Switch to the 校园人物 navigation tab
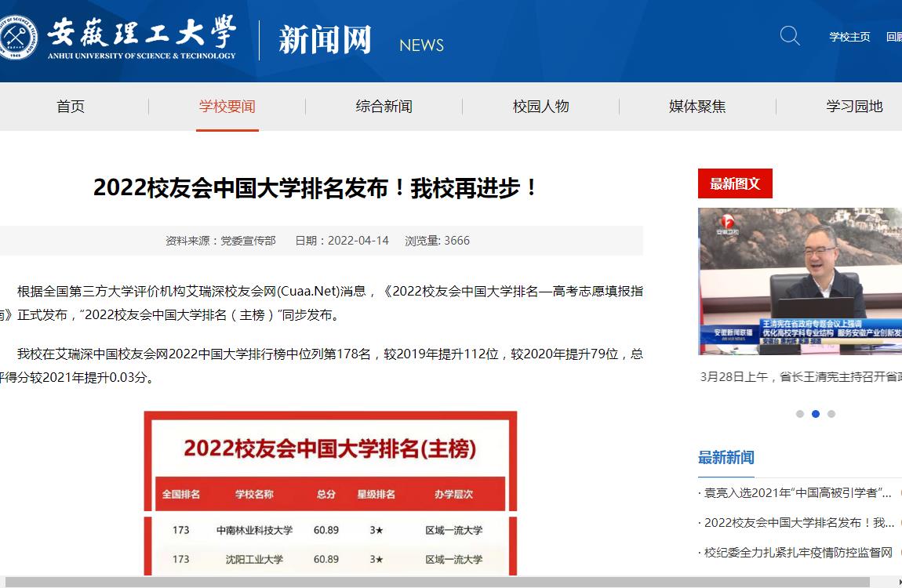Viewport: 902px width, 588px height. 540,107
